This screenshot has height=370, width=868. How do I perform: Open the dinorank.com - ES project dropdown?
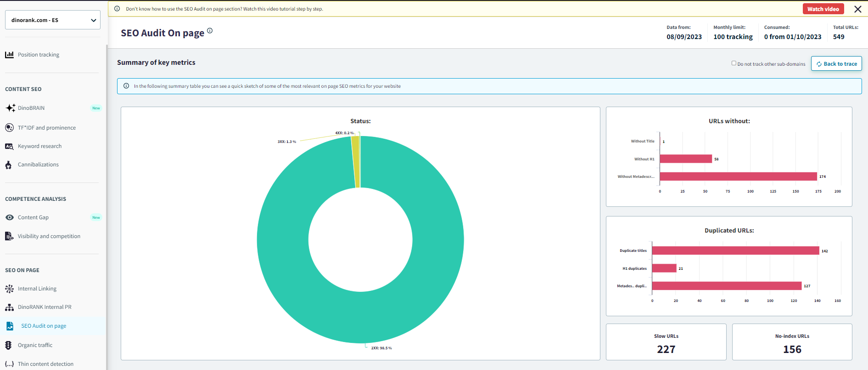pyautogui.click(x=53, y=20)
